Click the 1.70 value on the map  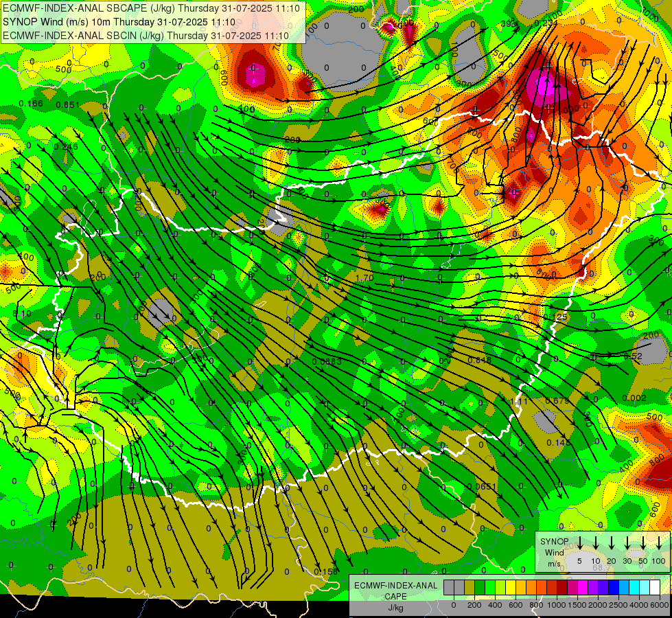[x=364, y=277]
